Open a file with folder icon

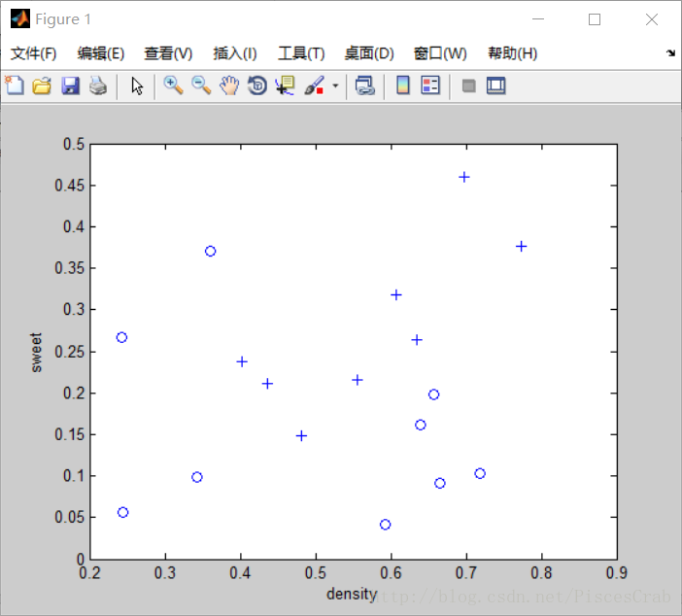point(42,86)
